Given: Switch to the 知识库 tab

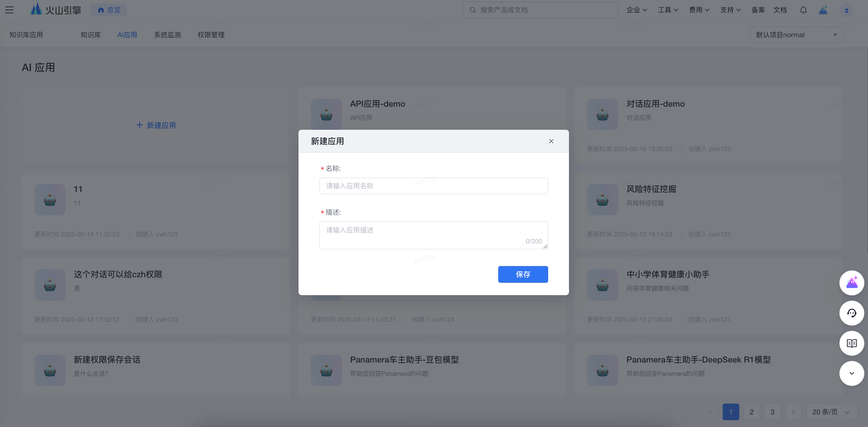Looking at the screenshot, I should (91, 35).
